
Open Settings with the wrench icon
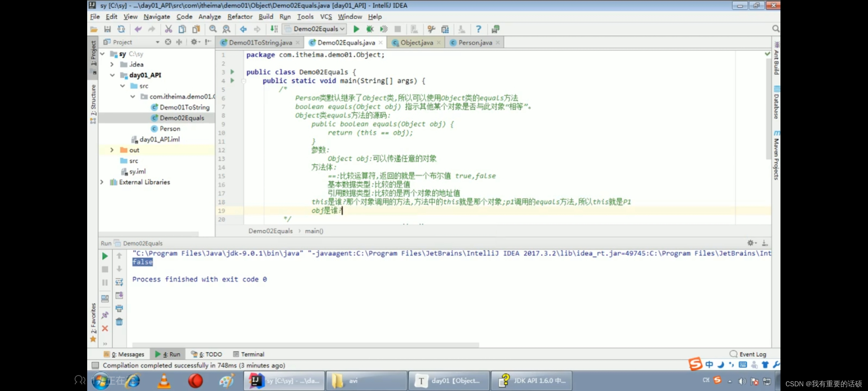(431, 29)
